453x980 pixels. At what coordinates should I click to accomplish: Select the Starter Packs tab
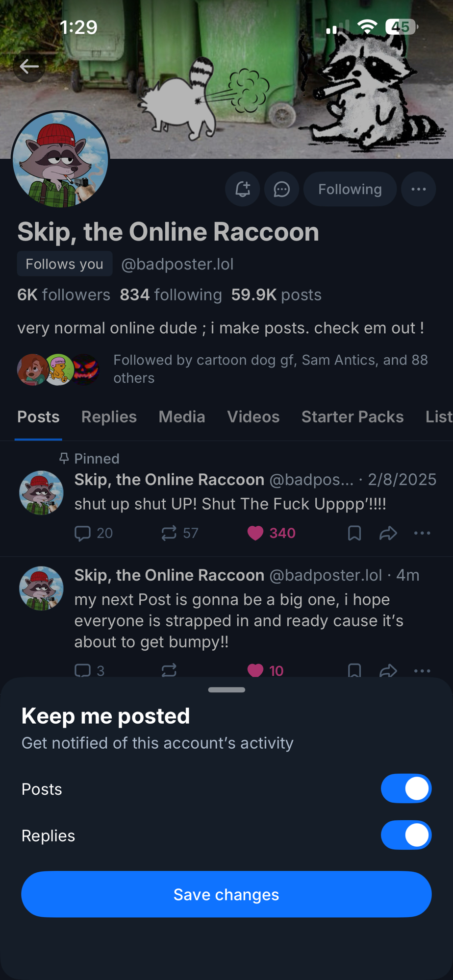[x=352, y=417]
